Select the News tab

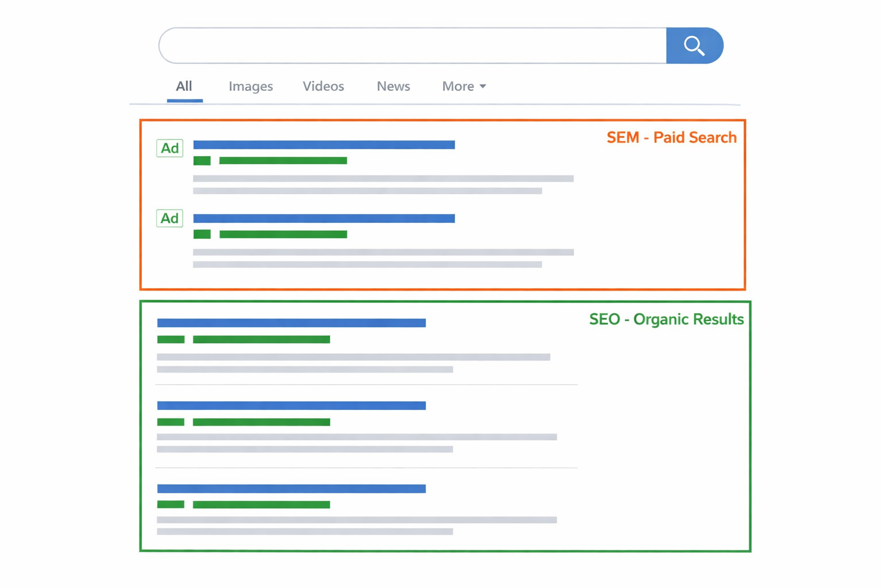tap(393, 86)
